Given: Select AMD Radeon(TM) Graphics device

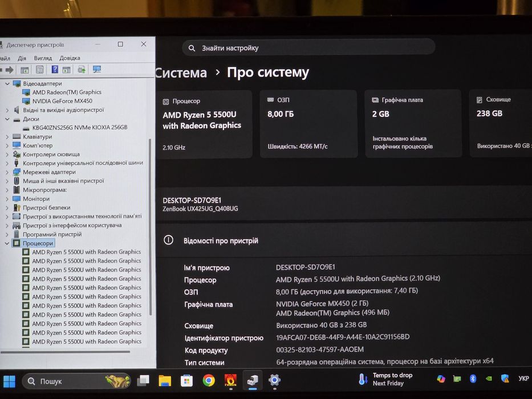Looking at the screenshot, I should 67,92.
